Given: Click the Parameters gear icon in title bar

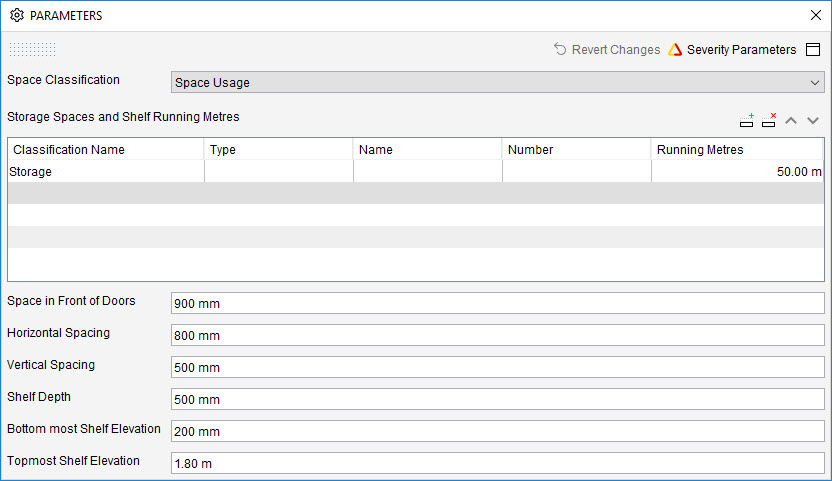Looking at the screenshot, I should pos(17,15).
